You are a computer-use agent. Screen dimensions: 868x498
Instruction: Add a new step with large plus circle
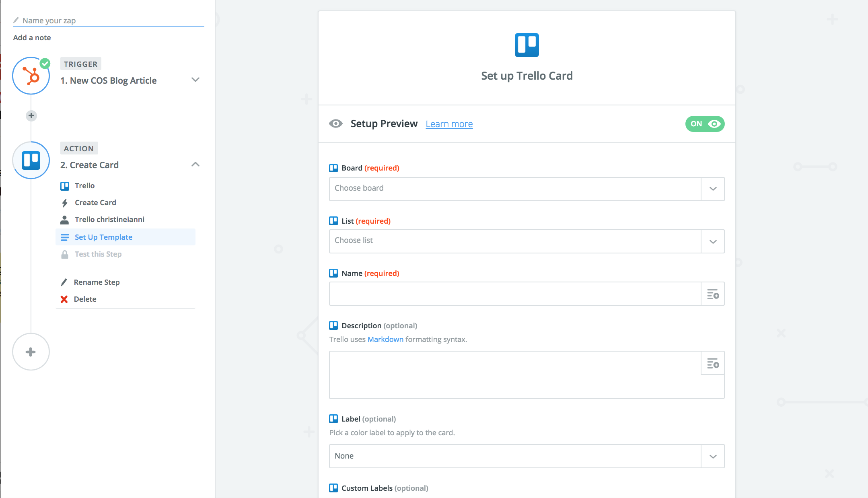point(31,352)
